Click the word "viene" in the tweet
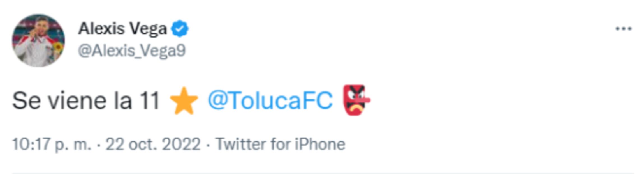This screenshot has height=174, width=644. click(x=77, y=101)
